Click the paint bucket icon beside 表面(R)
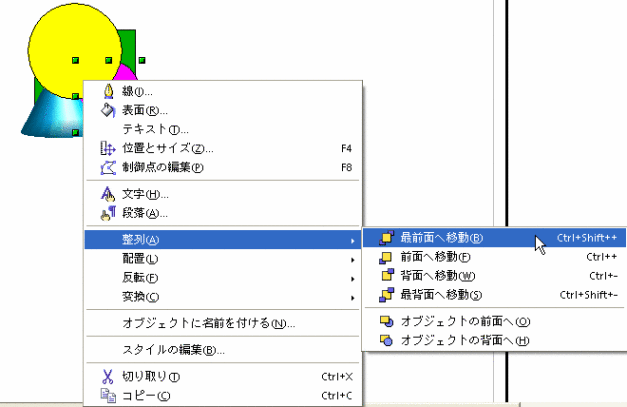Screen dimensions: 627x407 point(108,110)
